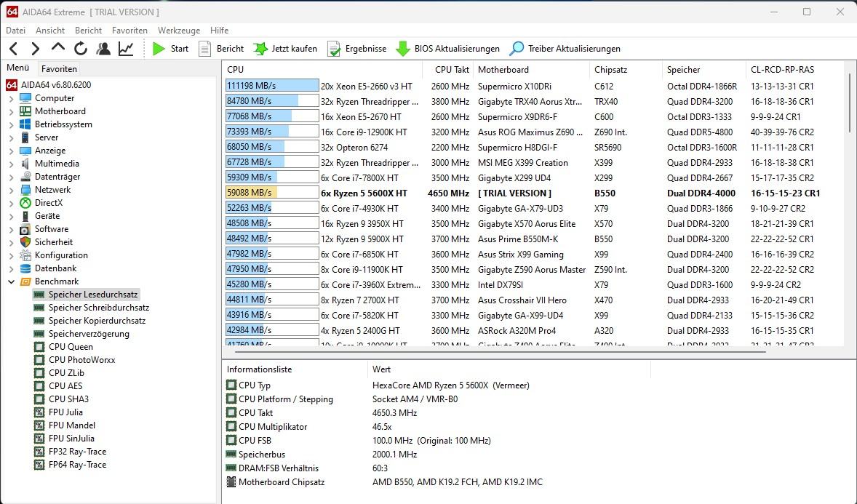Screen dimensions: 857x504
Task: Click the Konfiguration settings icon in tree
Action: point(25,255)
